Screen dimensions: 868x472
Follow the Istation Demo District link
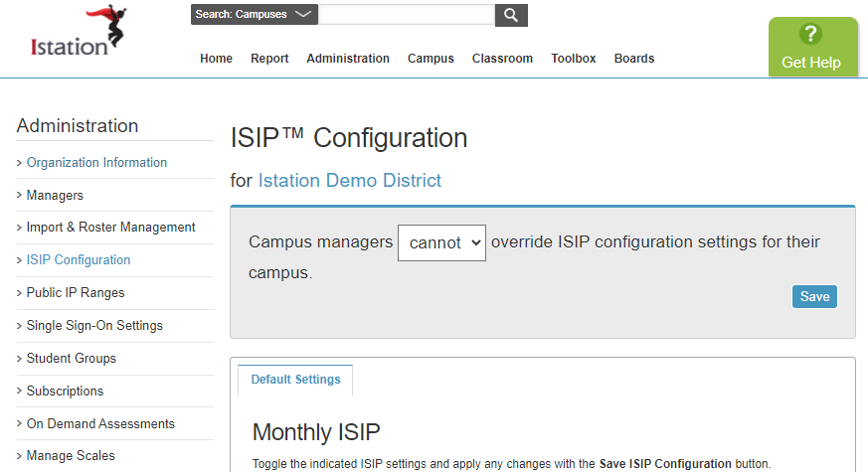pos(349,181)
